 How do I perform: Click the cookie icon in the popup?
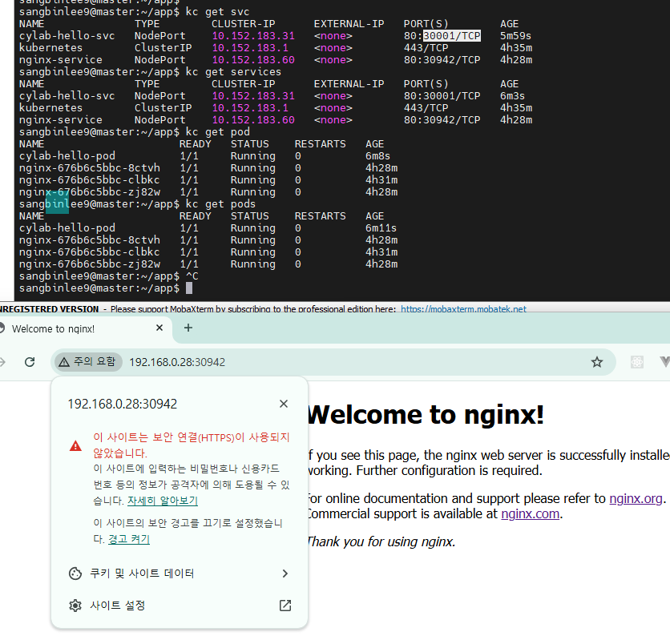tap(75, 574)
